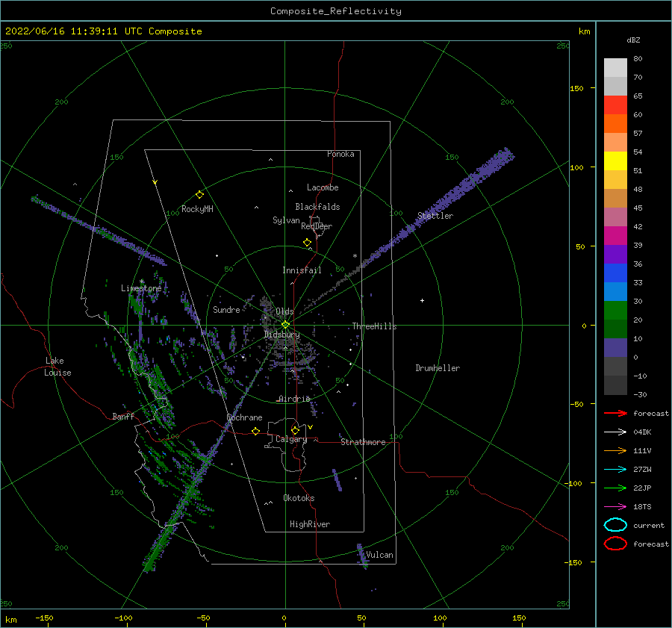Click the Innisfail city label
Viewport: 672px width, 628px height.
pos(302,270)
